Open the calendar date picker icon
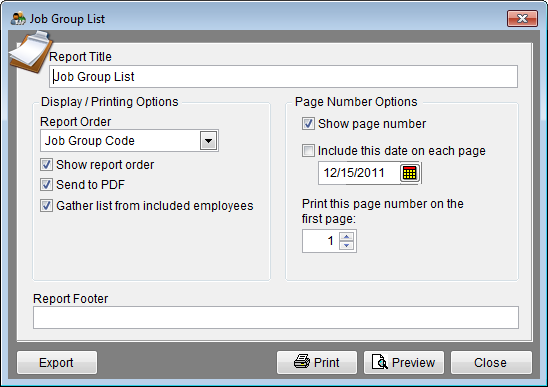Image resolution: width=548 pixels, height=387 pixels. point(410,173)
